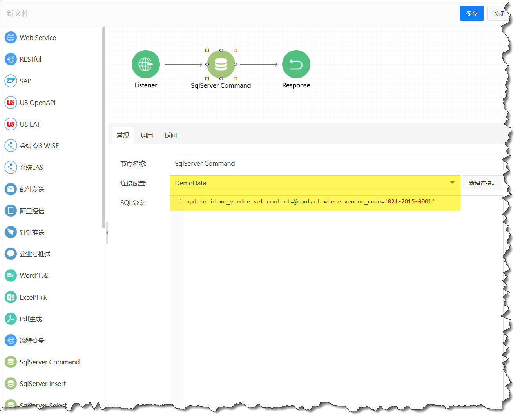Viewport: 520px width, 420px height.
Task: Pick the U8 OpenAPI component icon
Action: [11, 103]
